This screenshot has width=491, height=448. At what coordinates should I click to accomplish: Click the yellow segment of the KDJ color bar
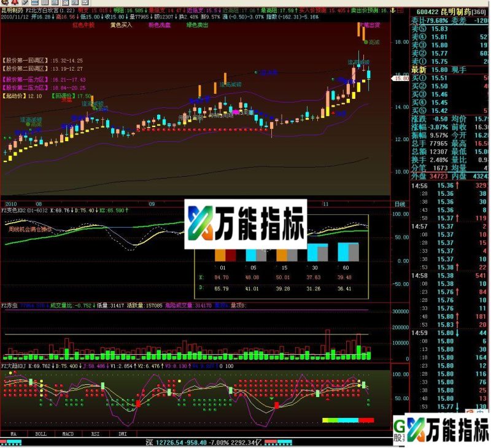coord(327,420)
